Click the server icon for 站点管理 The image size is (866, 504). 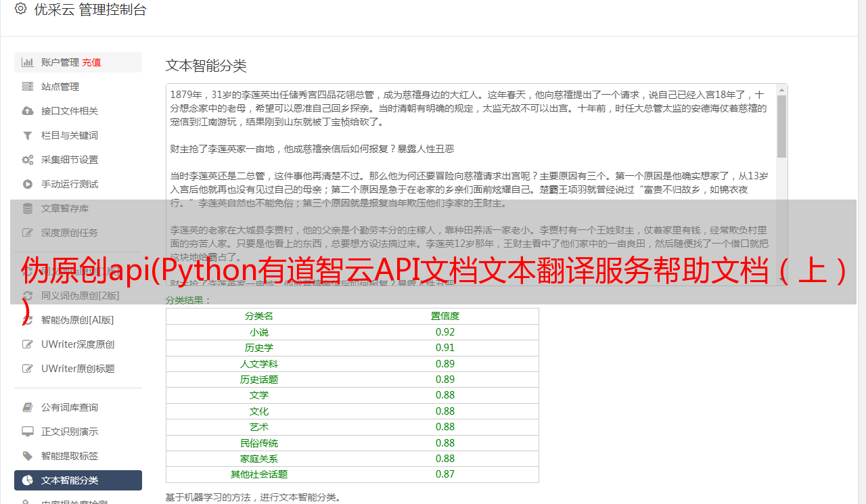tap(28, 87)
